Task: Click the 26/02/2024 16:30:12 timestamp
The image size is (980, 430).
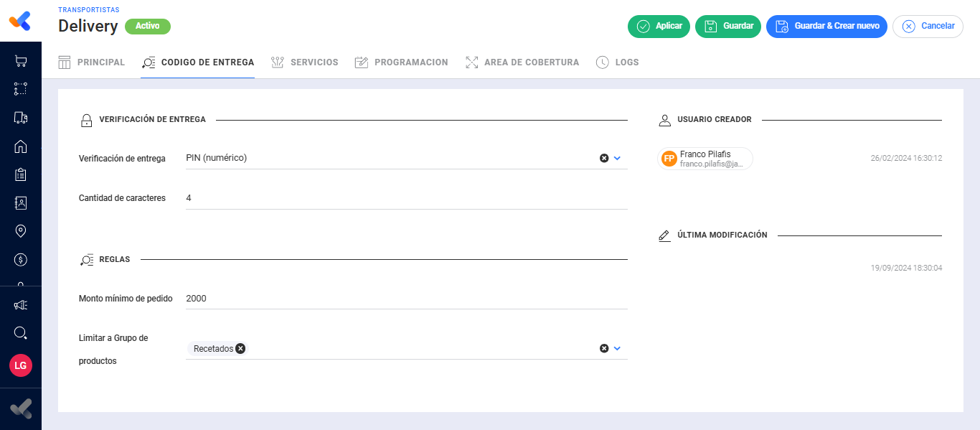Action: point(906,158)
